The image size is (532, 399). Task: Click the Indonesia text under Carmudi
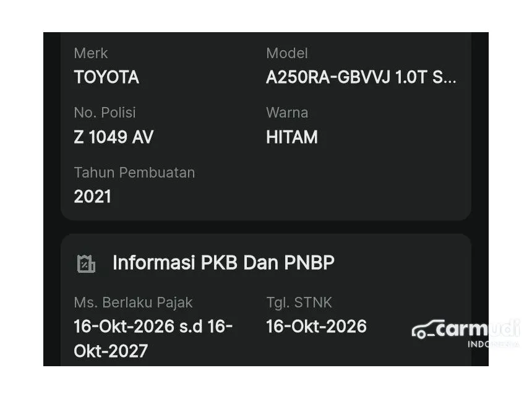coord(492,344)
